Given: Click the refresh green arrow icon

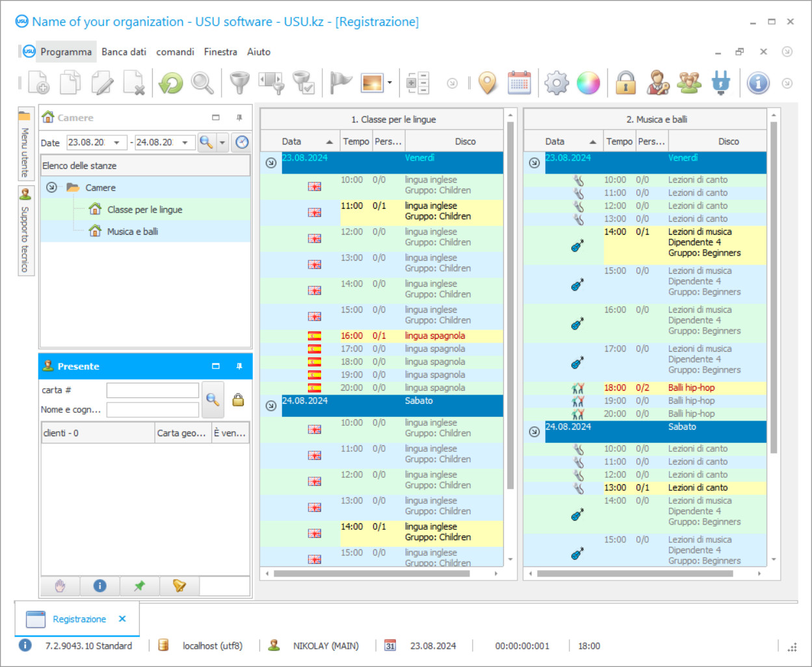Looking at the screenshot, I should click(x=171, y=83).
